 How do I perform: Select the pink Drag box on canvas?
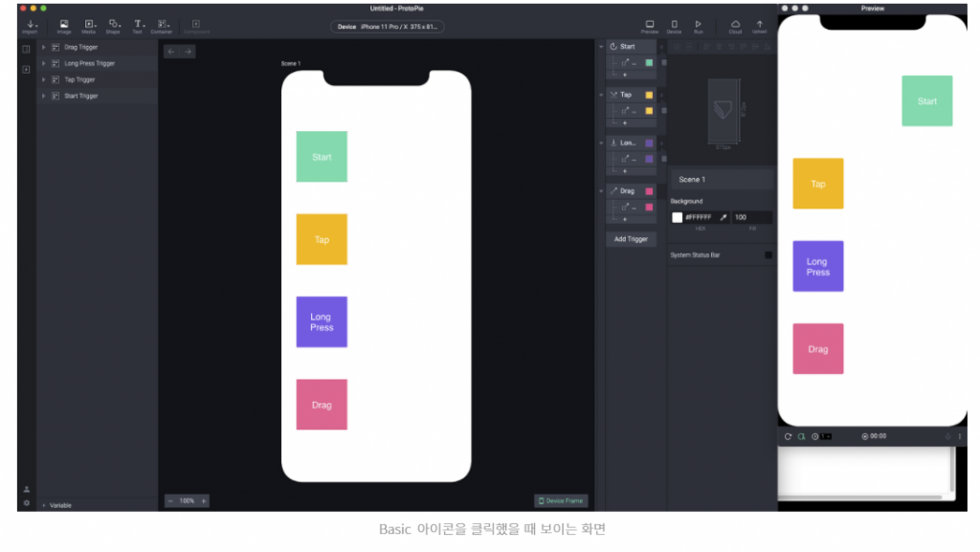click(x=322, y=405)
